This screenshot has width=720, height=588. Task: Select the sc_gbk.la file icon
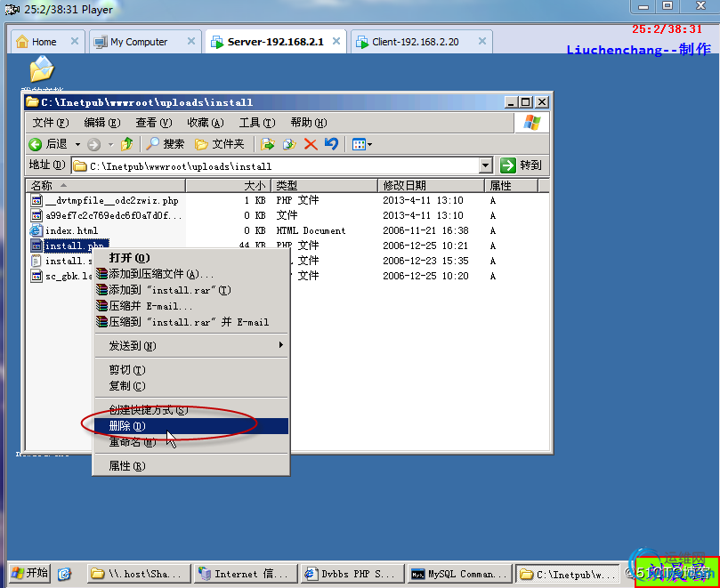(x=36, y=276)
